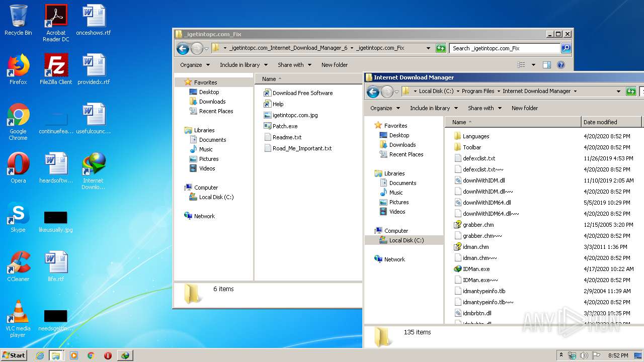644x362 pixels.
Task: Show hidden system tray icons
Action: [561, 355]
